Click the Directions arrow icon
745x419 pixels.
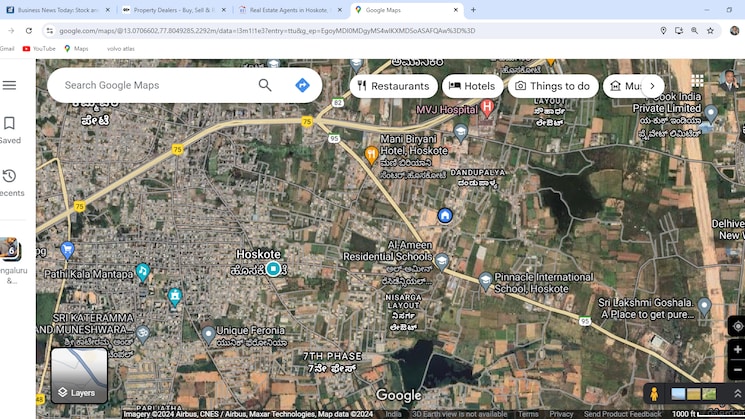(302, 85)
